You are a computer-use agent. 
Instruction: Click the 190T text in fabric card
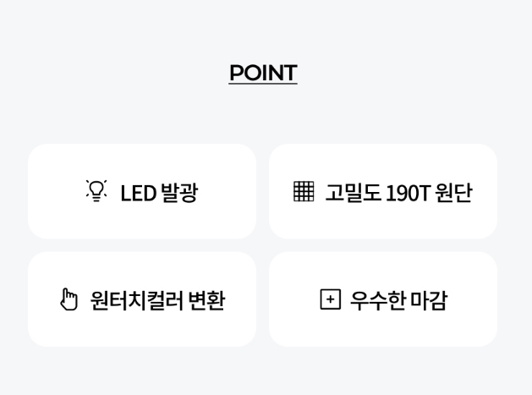pyautogui.click(x=410, y=193)
